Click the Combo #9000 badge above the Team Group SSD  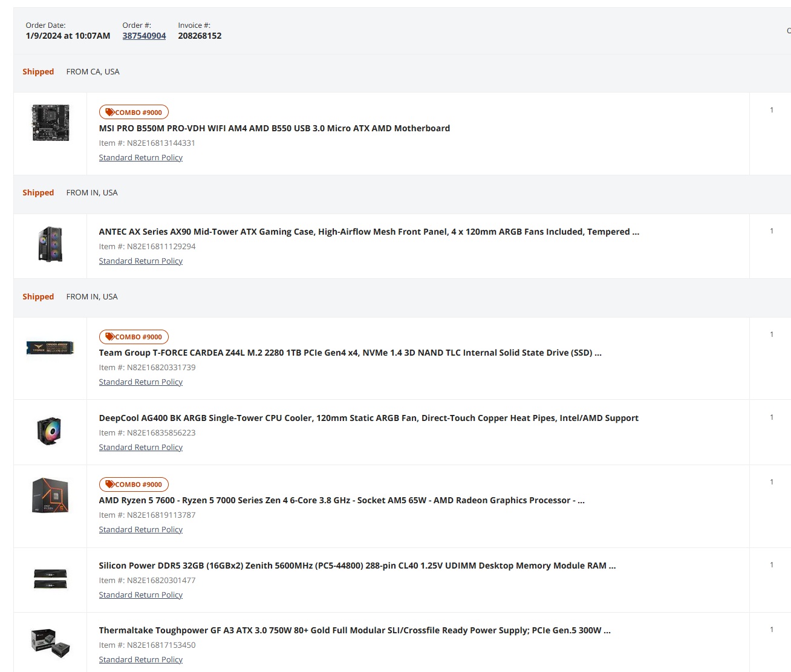click(x=134, y=337)
